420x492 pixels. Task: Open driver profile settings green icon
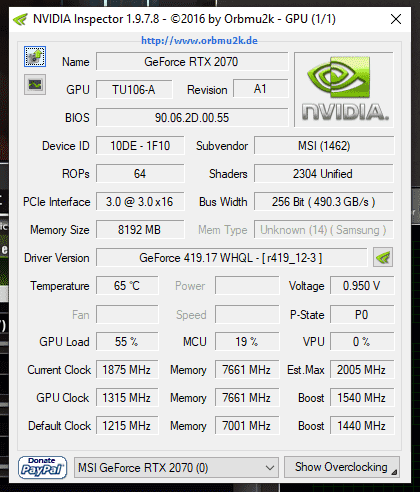pyautogui.click(x=383, y=257)
